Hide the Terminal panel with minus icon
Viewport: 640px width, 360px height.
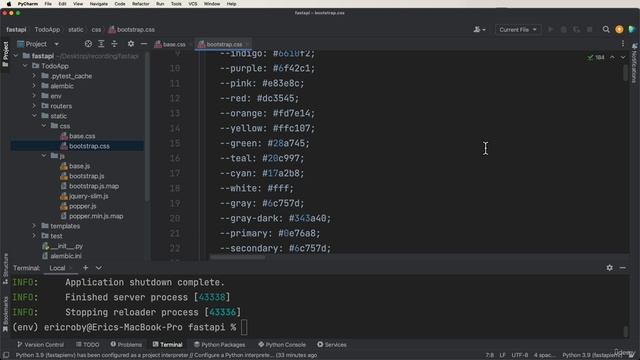622,268
